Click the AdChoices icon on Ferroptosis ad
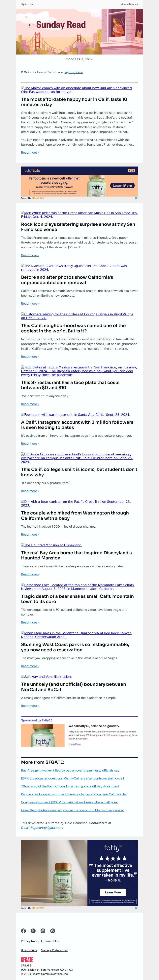This screenshot has width=159, height=980. tap(136, 198)
